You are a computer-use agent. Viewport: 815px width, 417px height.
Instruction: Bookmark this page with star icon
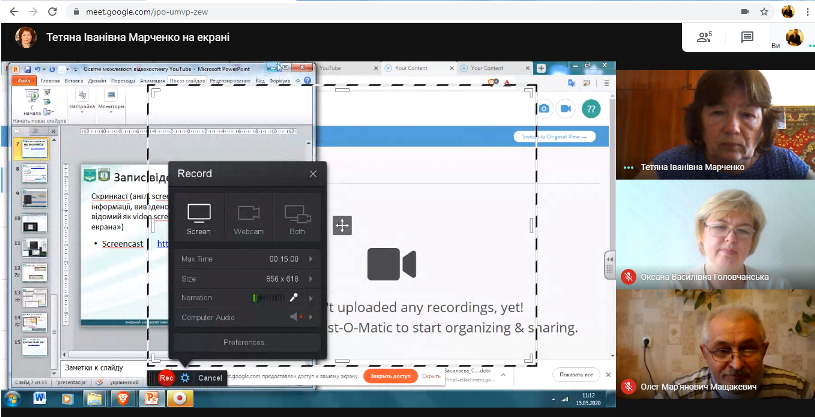[764, 11]
